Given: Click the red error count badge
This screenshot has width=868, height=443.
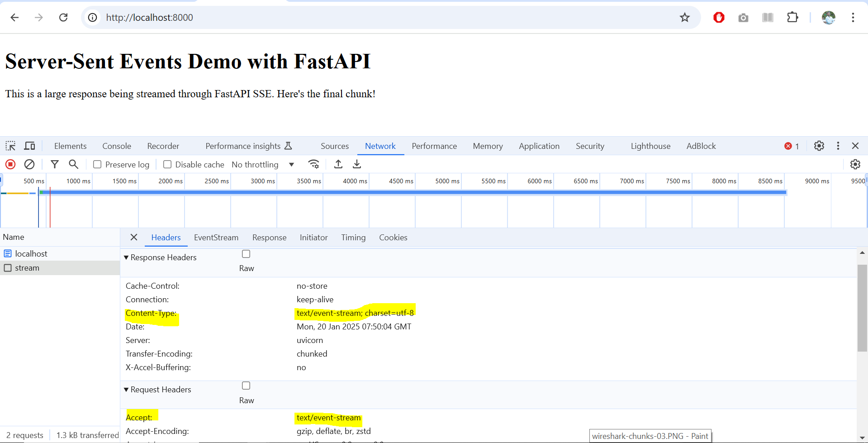Looking at the screenshot, I should (x=792, y=146).
